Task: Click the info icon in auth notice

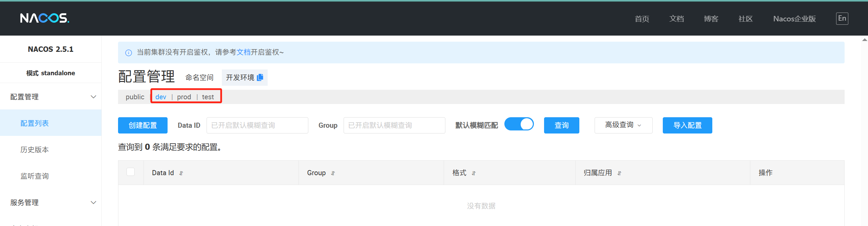Action: [x=129, y=53]
